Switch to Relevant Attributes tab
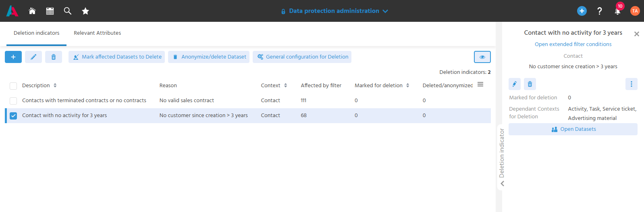Screen dimensions: 644x212 pyautogui.click(x=97, y=33)
